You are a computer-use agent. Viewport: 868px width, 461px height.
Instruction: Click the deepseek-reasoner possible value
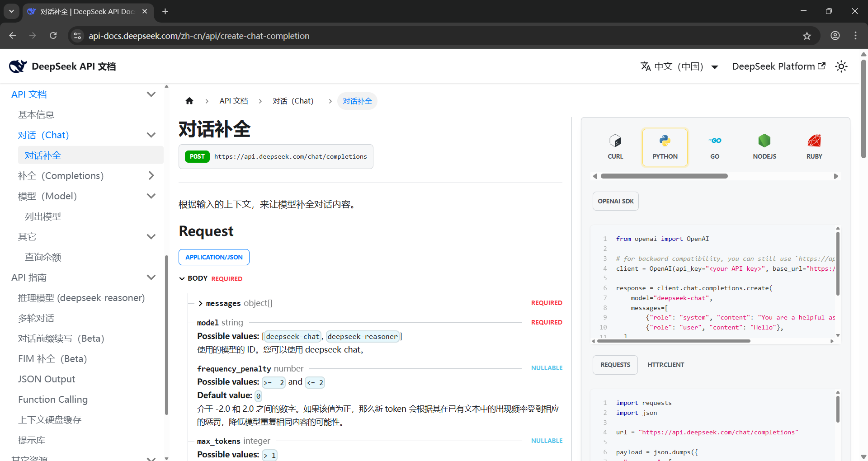[x=363, y=336]
